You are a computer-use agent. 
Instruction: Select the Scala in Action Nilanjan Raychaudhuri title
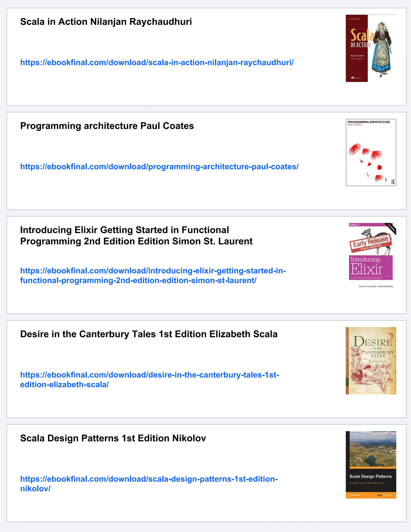106,22
